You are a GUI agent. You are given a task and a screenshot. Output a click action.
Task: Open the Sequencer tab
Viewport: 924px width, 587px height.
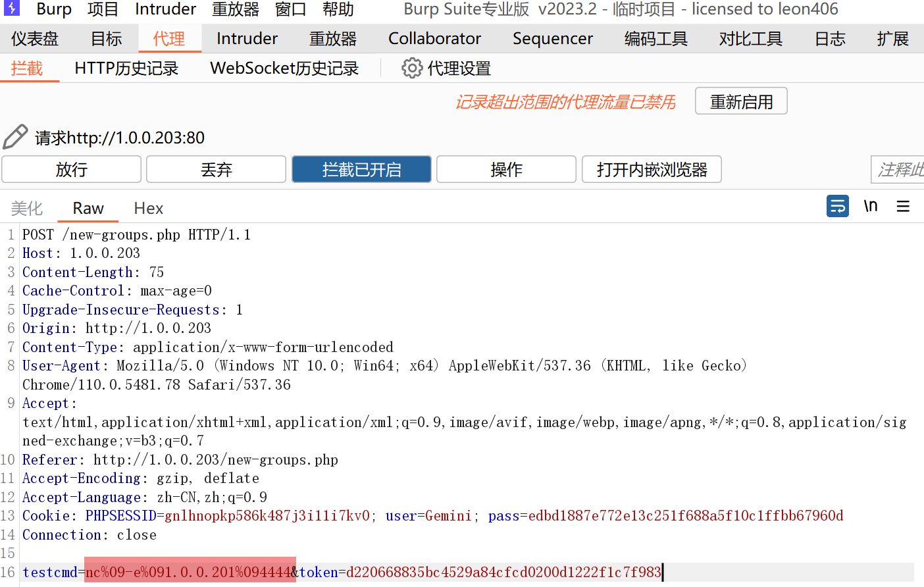pos(553,39)
